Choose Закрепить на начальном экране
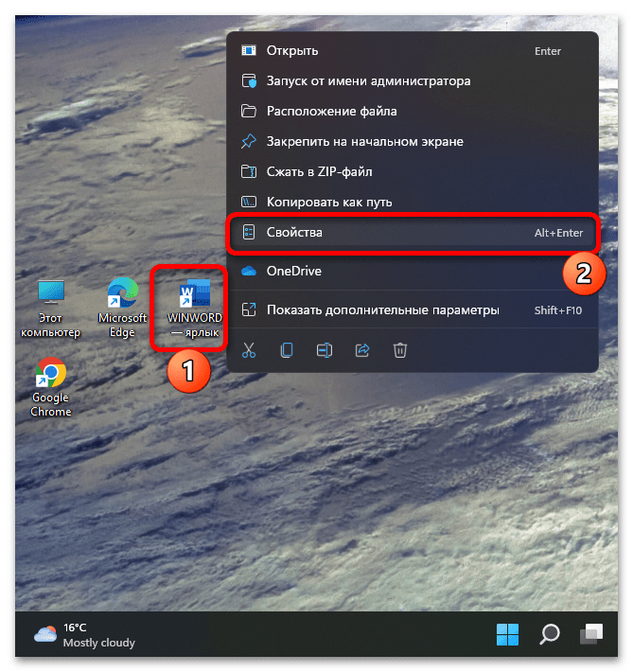This screenshot has width=633, height=672. click(413, 141)
